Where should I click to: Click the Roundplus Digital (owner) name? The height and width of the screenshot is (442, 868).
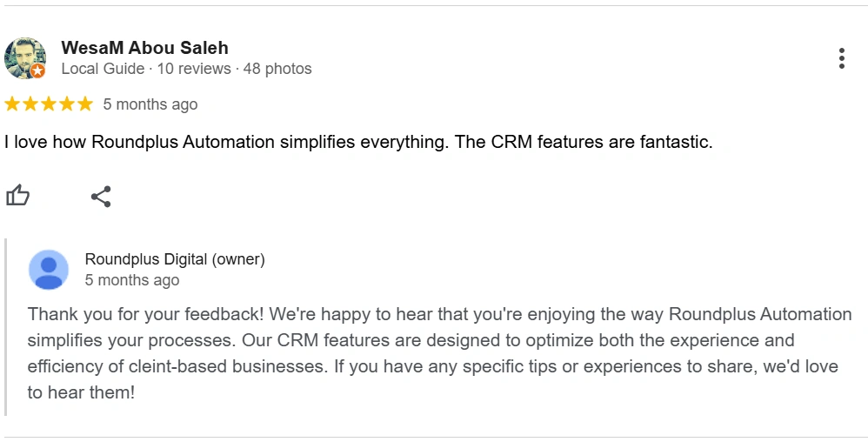(x=175, y=259)
